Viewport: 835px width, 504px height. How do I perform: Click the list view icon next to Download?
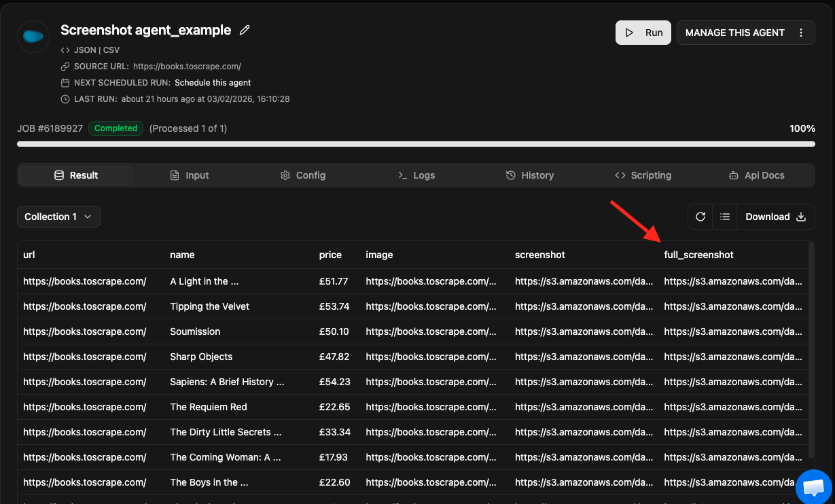pos(725,217)
